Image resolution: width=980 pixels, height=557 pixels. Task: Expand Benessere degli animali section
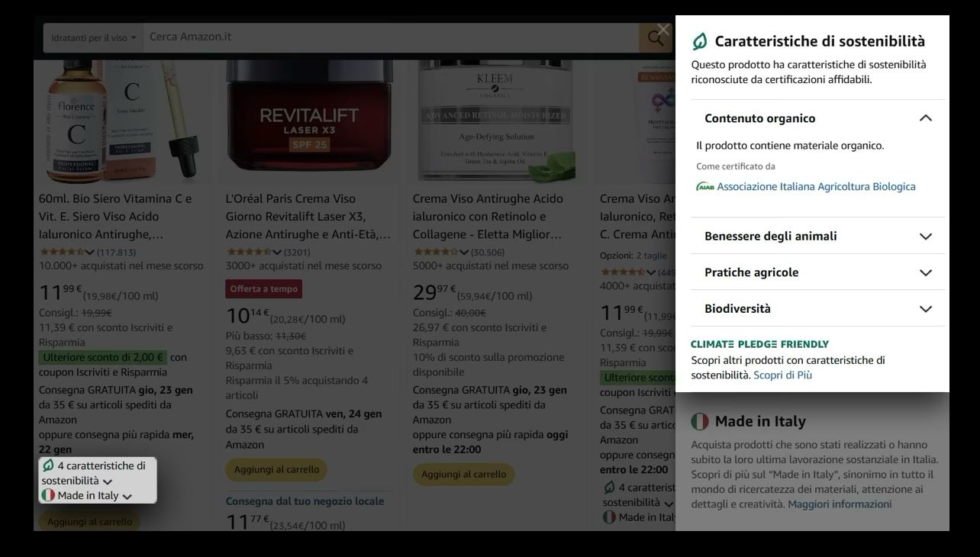coord(925,237)
